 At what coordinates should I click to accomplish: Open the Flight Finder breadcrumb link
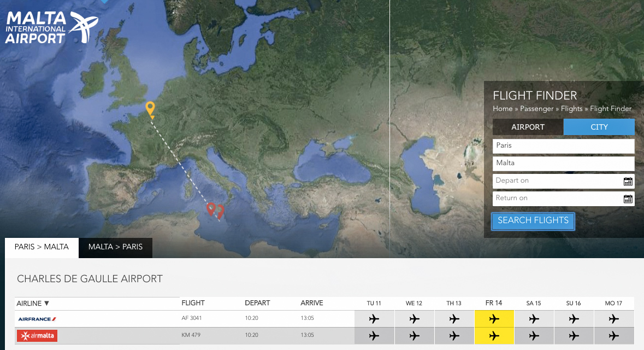click(611, 109)
